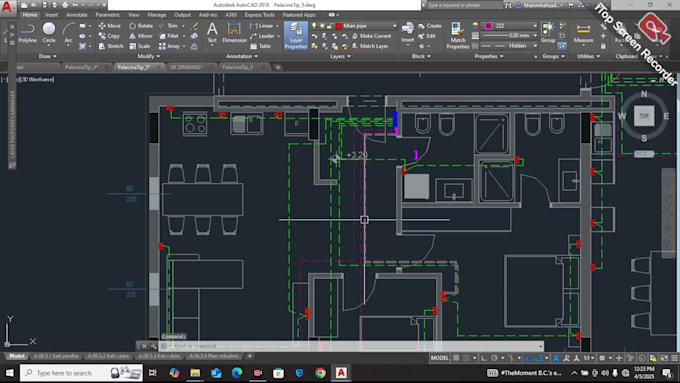Screen dimensions: 680x383
Task: Toggle ortho mode in status bar
Action: [484, 358]
